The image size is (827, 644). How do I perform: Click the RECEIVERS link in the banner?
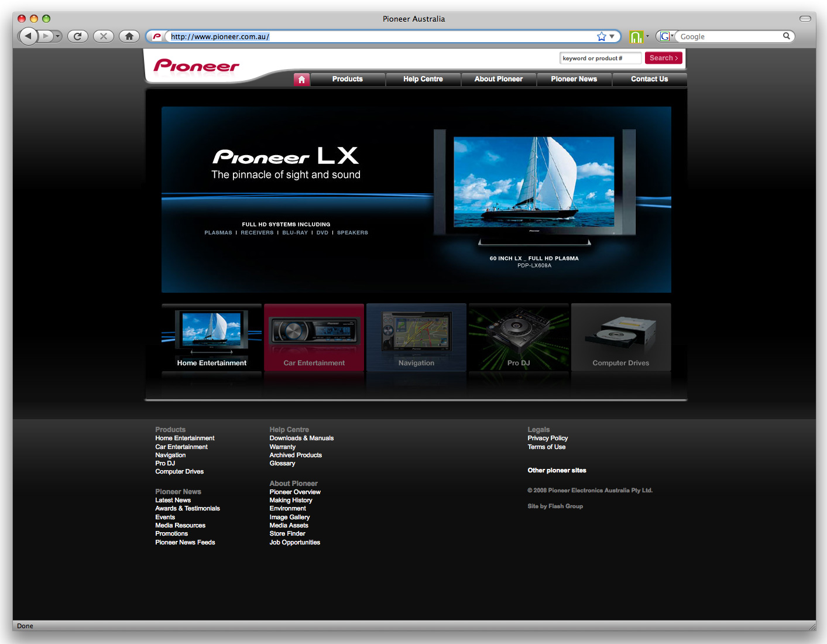coord(257,232)
